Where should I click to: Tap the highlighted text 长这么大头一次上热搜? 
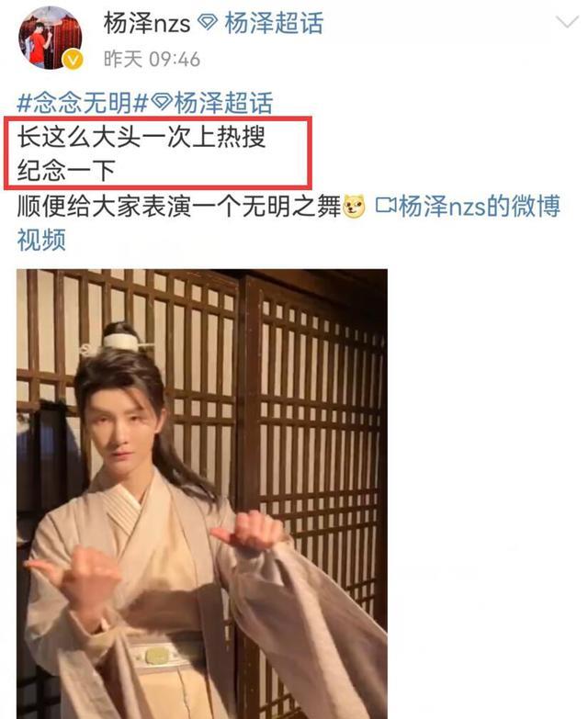point(141,137)
